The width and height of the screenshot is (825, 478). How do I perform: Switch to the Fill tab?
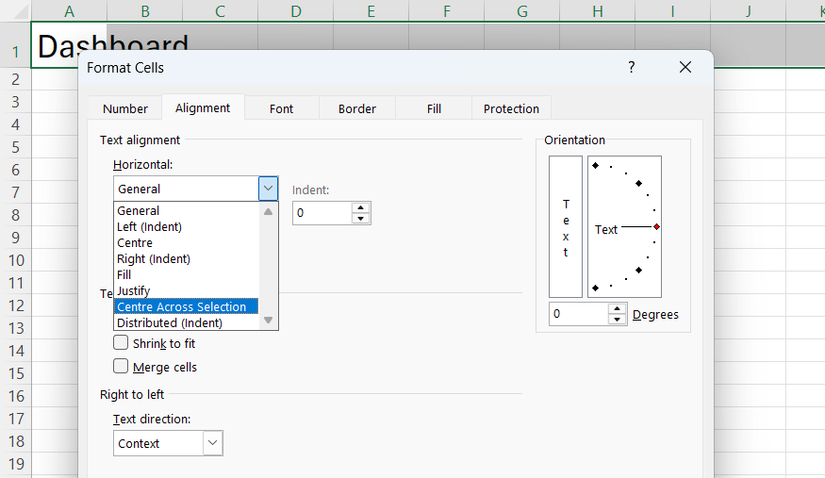(434, 109)
